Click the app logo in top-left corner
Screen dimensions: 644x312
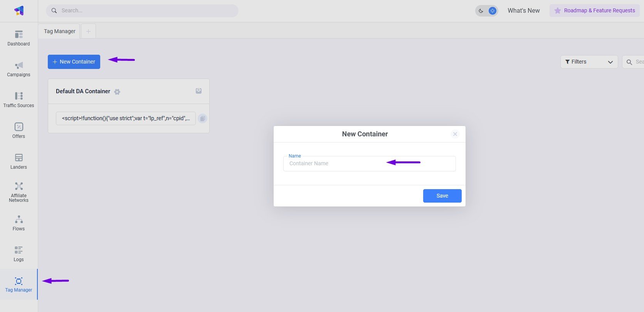coord(19,11)
